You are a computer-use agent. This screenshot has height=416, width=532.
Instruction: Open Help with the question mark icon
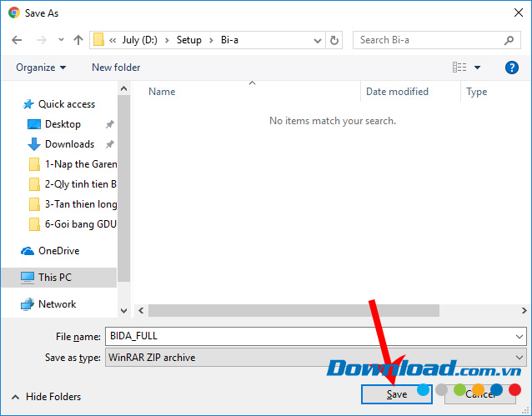[x=512, y=68]
